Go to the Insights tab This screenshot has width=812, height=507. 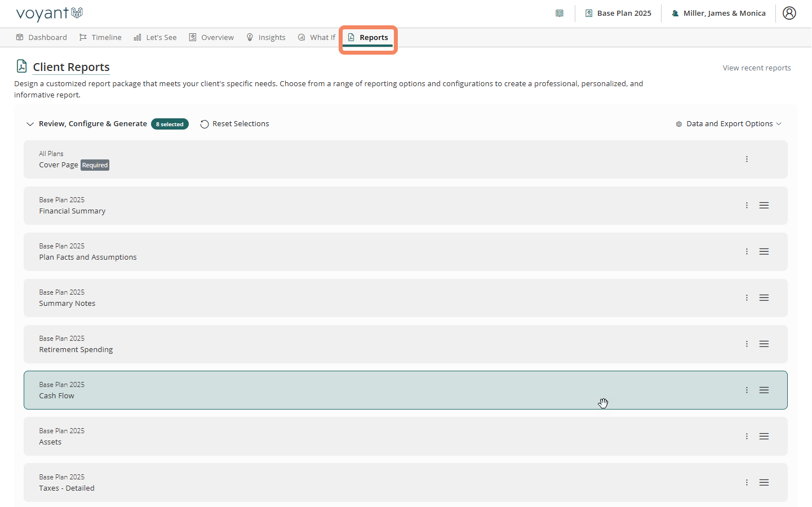(x=266, y=37)
